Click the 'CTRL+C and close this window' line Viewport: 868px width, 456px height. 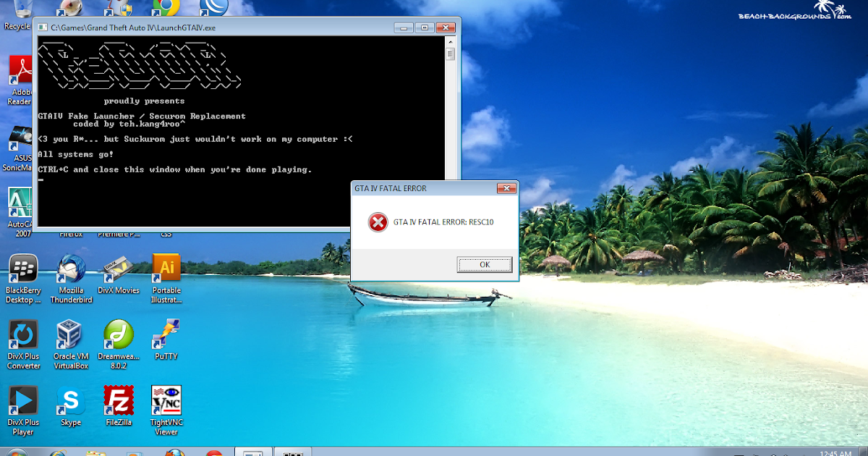point(174,169)
